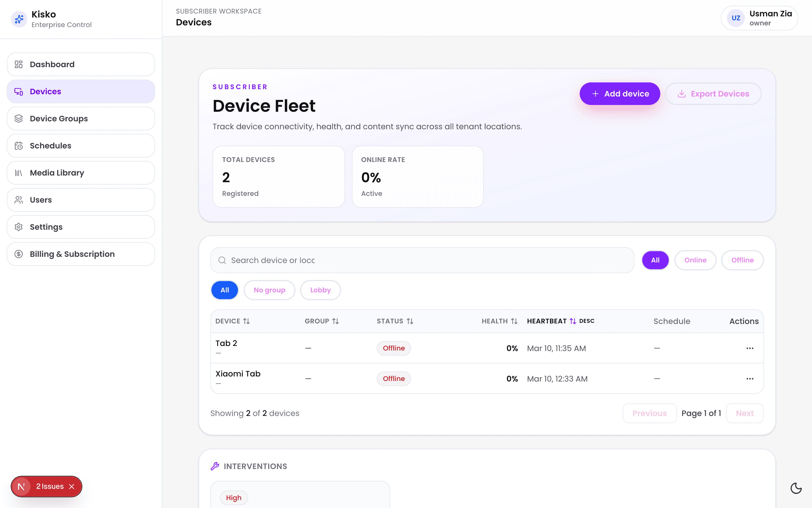This screenshot has width=812, height=508.
Task: Click the Online Rate stat card
Action: [417, 176]
